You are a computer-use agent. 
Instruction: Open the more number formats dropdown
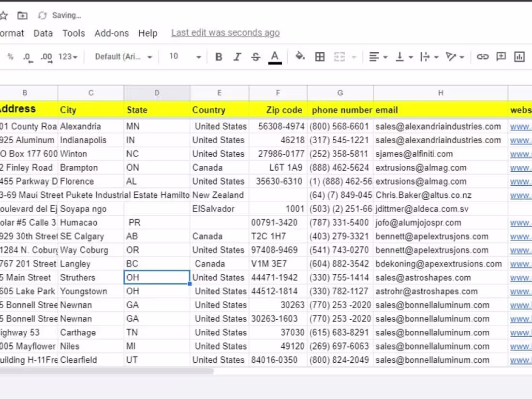pos(67,57)
